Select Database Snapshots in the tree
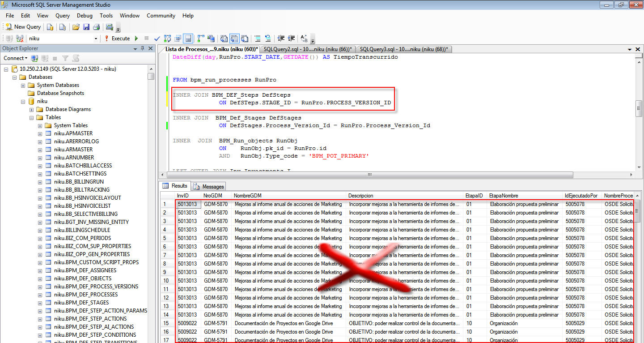This screenshot has width=644, height=343. tap(60, 93)
